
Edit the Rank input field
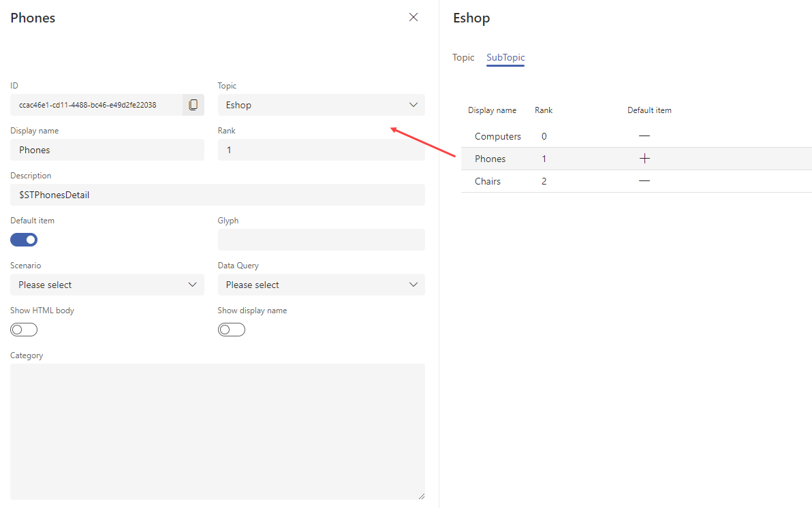click(321, 150)
